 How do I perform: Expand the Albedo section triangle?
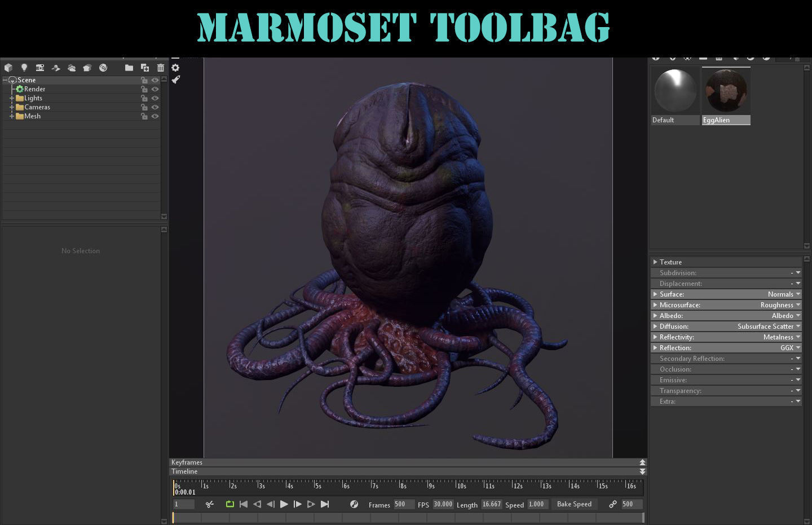point(655,316)
